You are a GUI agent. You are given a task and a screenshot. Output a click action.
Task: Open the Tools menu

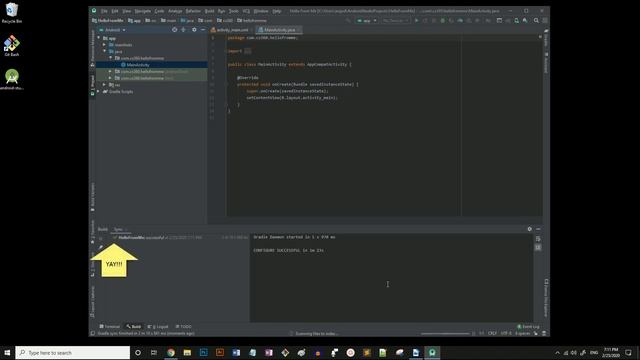pyautogui.click(x=233, y=11)
